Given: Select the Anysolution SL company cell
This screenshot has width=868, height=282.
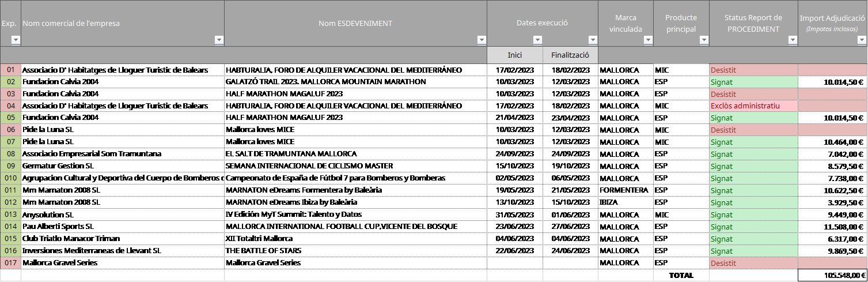Looking at the screenshot, I should pos(123,214).
